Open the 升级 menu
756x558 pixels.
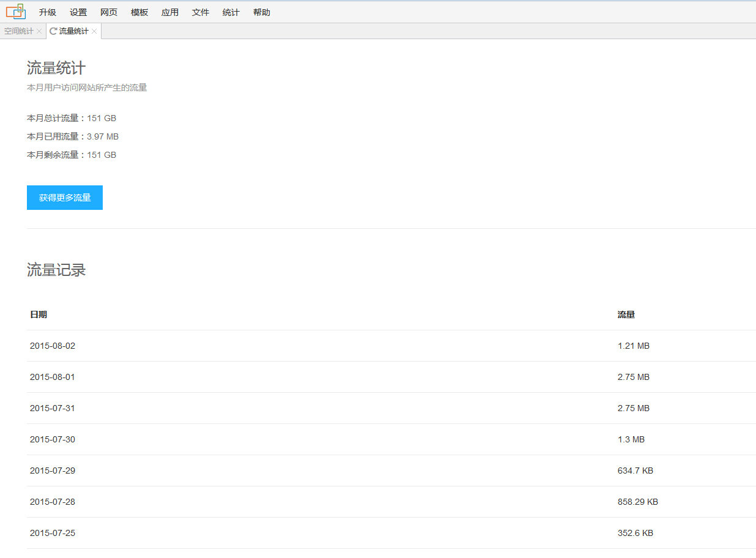click(48, 12)
